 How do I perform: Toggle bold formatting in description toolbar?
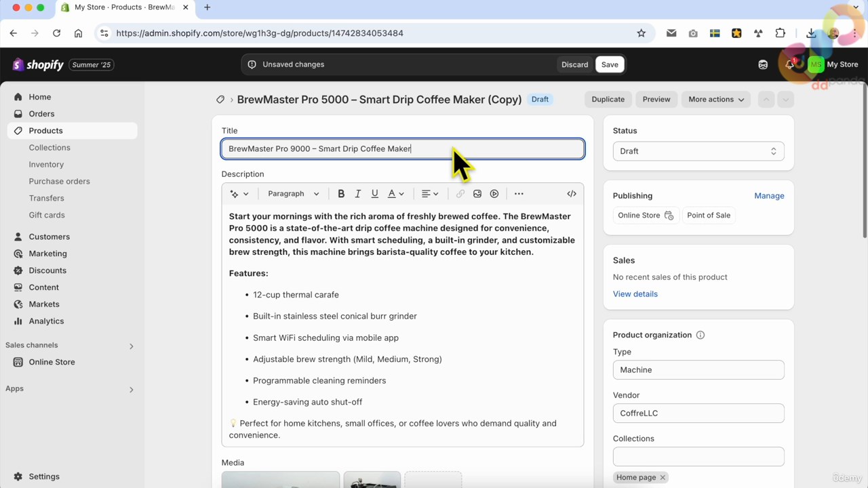[341, 194]
